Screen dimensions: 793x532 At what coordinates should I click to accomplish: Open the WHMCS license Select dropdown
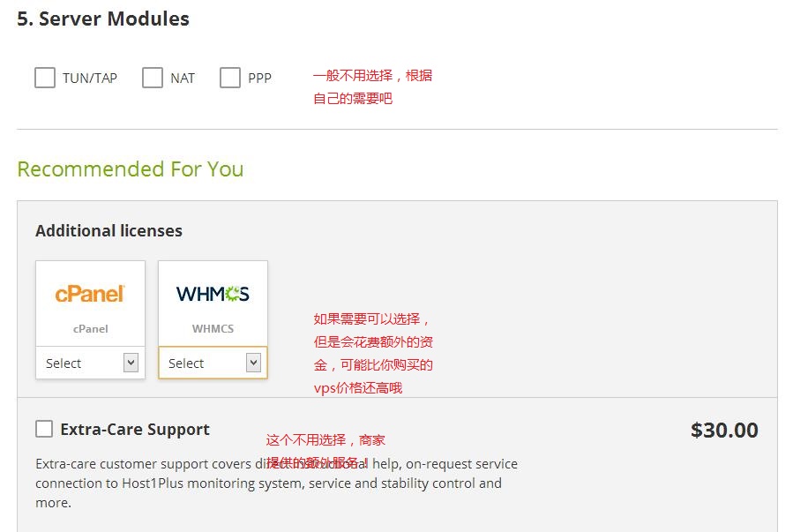pyautogui.click(x=213, y=363)
